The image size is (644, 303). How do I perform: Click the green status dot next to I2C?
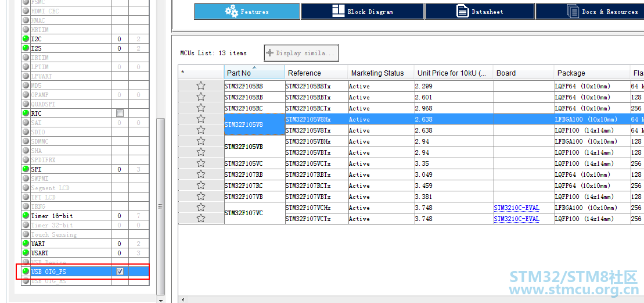coord(26,39)
